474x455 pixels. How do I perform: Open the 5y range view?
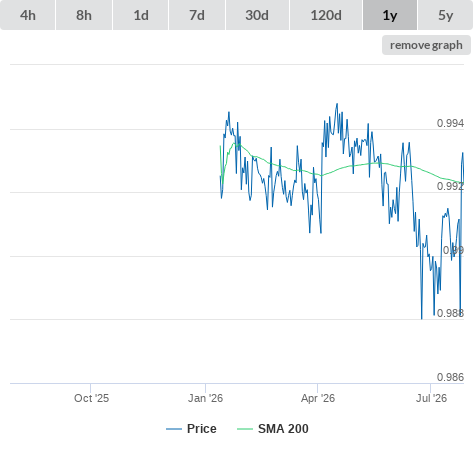point(445,15)
